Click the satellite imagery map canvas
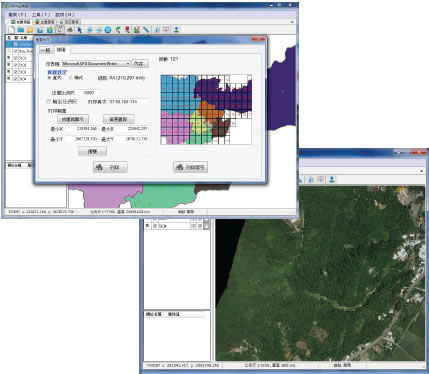Image resolution: width=429 pixels, height=374 pixels. click(320, 273)
